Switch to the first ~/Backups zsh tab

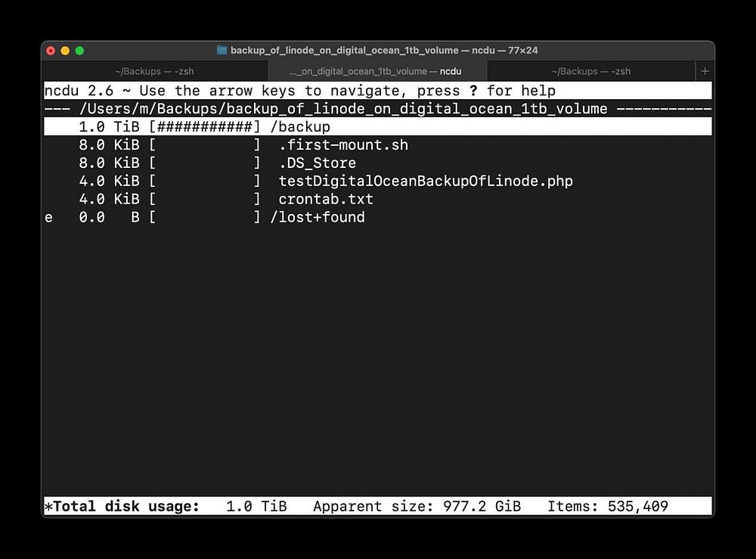(x=154, y=71)
